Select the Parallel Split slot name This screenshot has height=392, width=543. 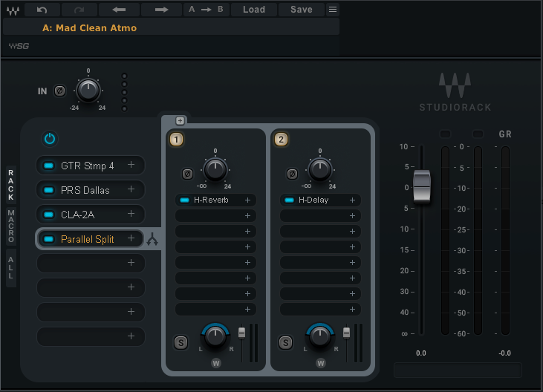click(x=87, y=239)
